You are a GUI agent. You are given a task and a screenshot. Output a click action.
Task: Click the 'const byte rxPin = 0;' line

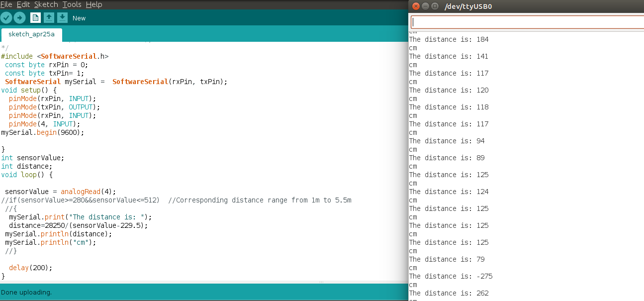[x=46, y=65]
